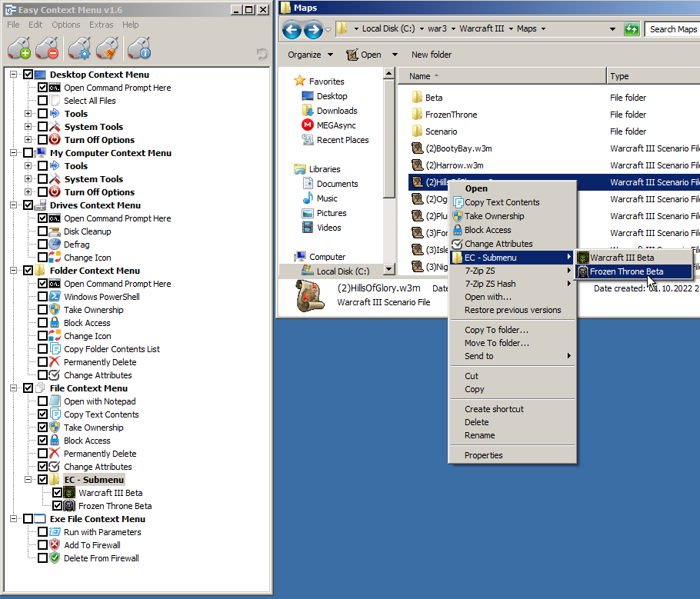Expand the Tools node under Desktop Context Menu
The height and width of the screenshot is (599, 700).
click(28, 113)
